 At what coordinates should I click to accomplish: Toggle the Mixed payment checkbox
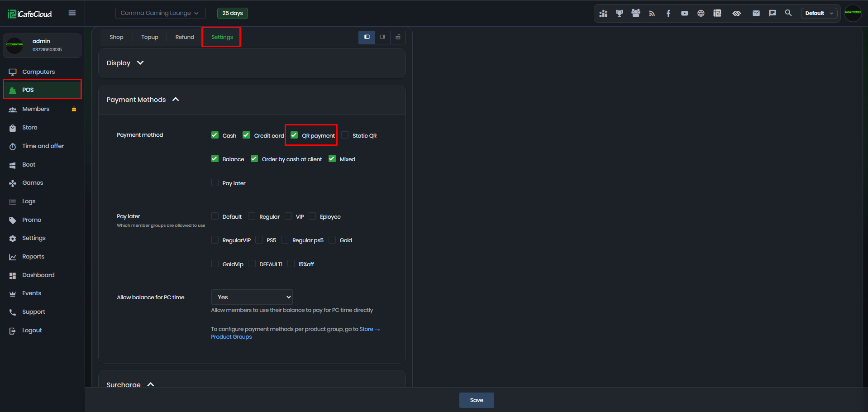tap(332, 158)
